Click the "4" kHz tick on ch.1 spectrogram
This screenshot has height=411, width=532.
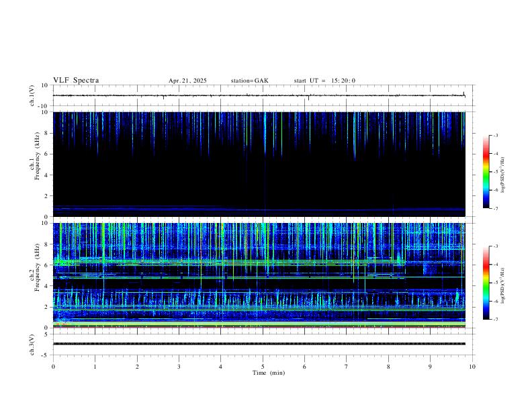coord(47,175)
